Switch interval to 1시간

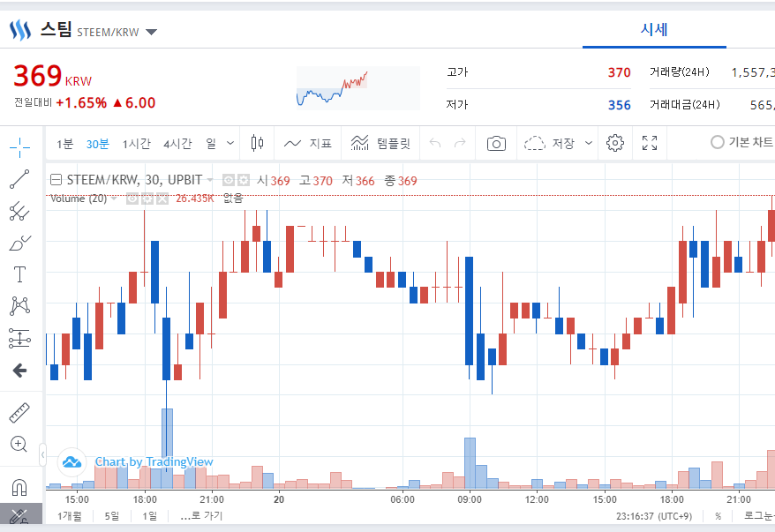coord(137,144)
